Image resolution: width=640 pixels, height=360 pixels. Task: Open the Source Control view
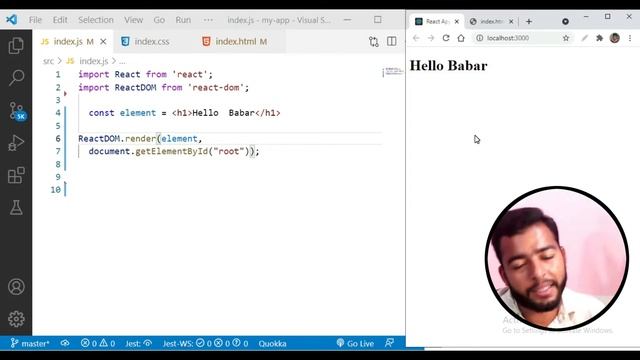(x=17, y=111)
